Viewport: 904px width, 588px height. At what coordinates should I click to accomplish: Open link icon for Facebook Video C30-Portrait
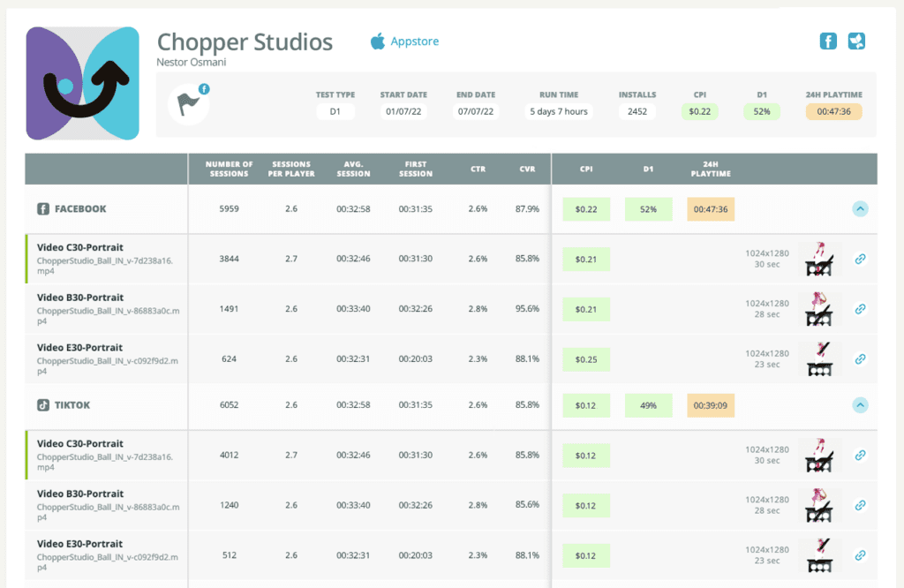pyautogui.click(x=860, y=259)
